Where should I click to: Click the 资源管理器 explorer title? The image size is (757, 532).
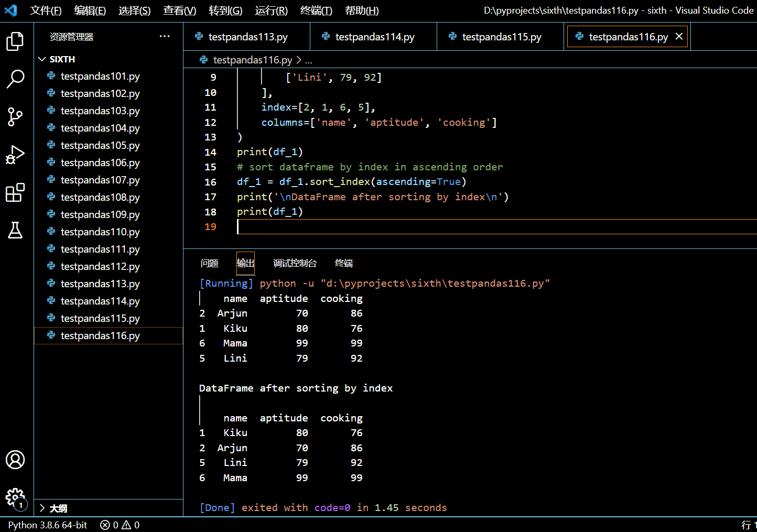coord(71,37)
